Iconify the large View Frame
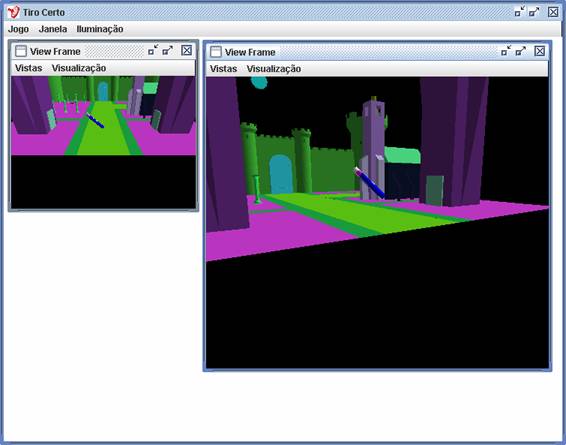Image resolution: width=566 pixels, height=445 pixels. pyautogui.click(x=506, y=51)
